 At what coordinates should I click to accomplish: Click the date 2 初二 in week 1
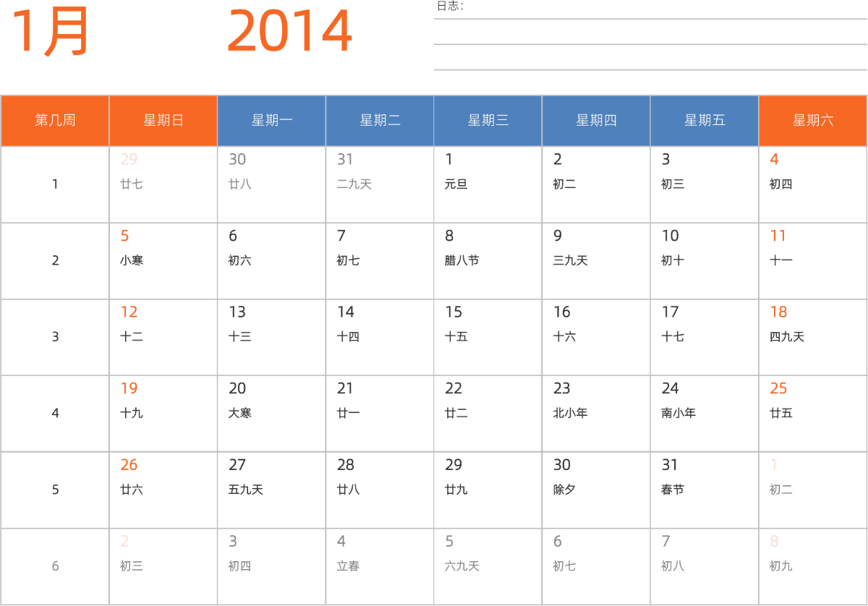596,184
